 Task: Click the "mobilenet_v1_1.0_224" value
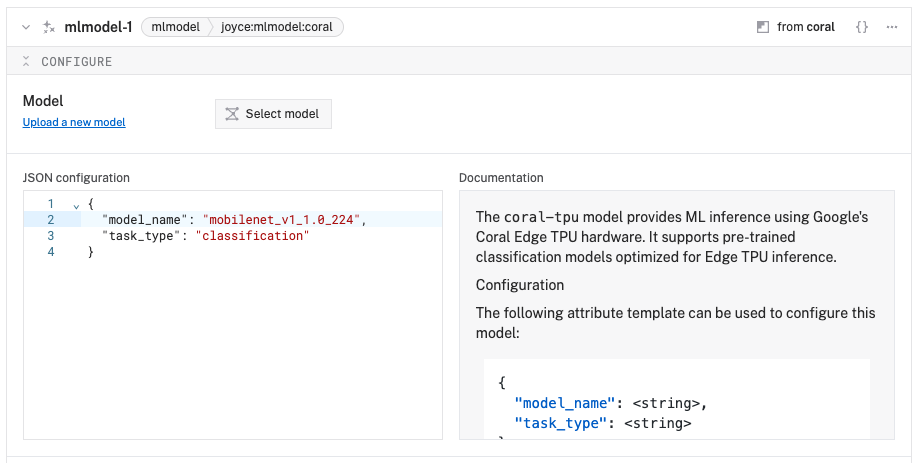(x=282, y=220)
